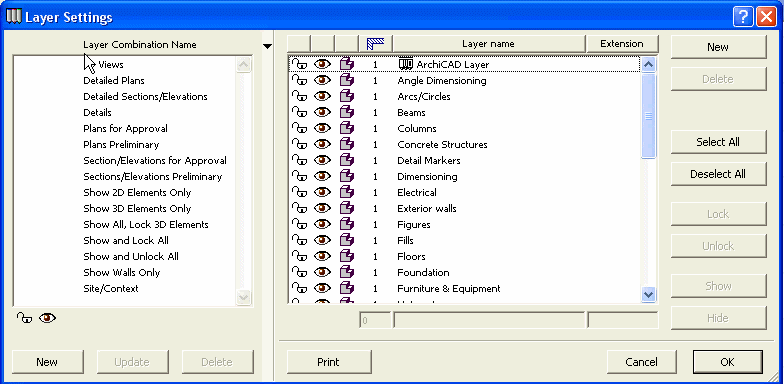Switch the 3D solid/wireframe icon on Columns layer
The width and height of the screenshot is (784, 384).
(346, 128)
